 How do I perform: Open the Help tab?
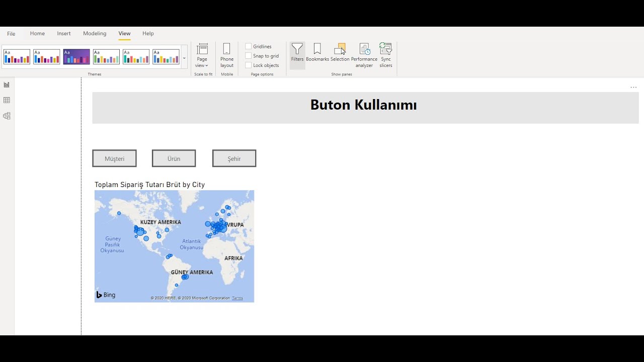pos(148,34)
